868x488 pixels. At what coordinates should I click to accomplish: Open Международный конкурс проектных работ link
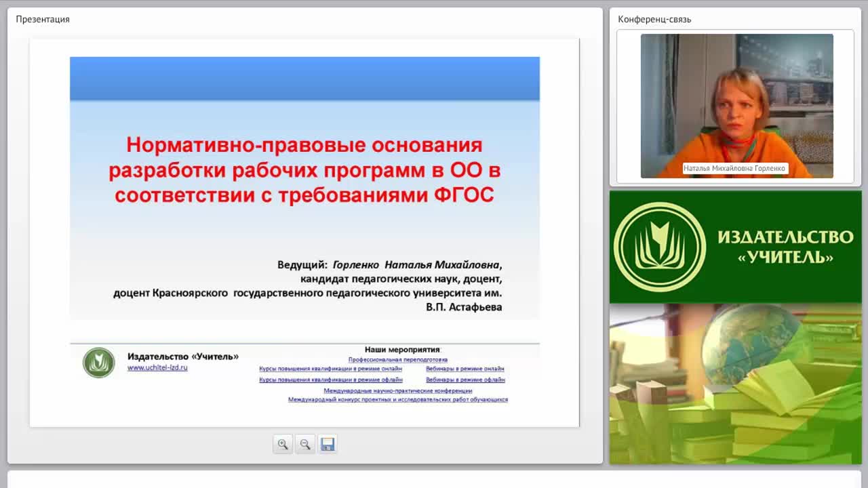point(398,400)
